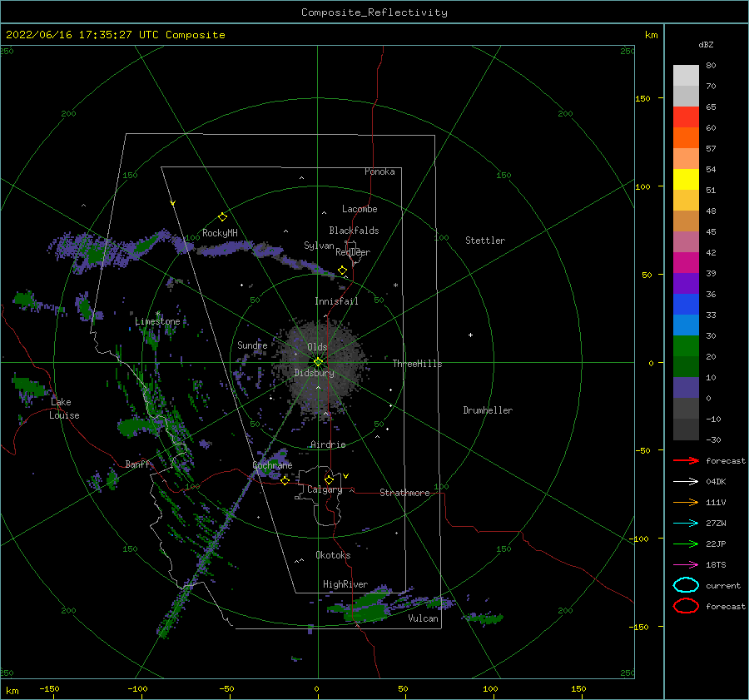Click the Airdrie city label
The height and width of the screenshot is (700, 749).
click(x=328, y=444)
